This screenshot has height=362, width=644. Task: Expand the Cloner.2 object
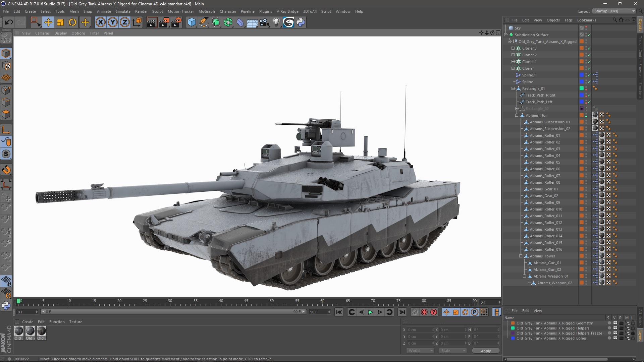coord(513,55)
